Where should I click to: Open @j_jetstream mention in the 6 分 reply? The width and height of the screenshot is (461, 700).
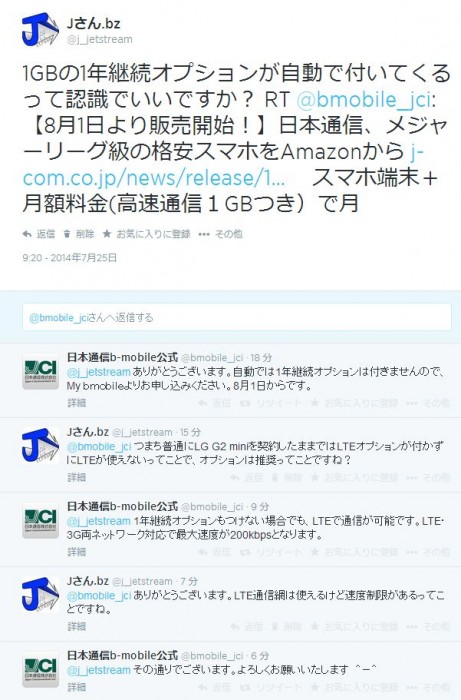coord(99,670)
